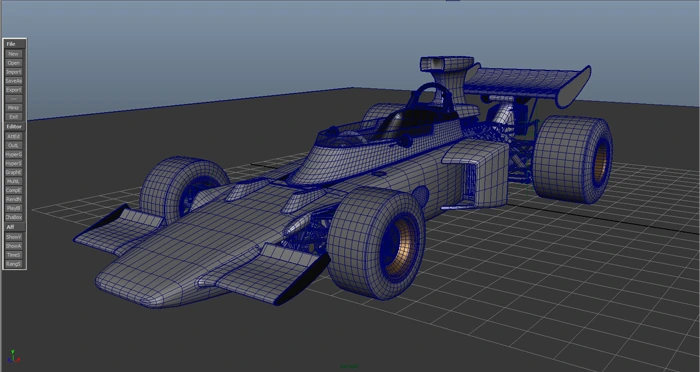The image size is (700, 372).
Task: Click the PlayBl playblast button
Action: pos(13,208)
